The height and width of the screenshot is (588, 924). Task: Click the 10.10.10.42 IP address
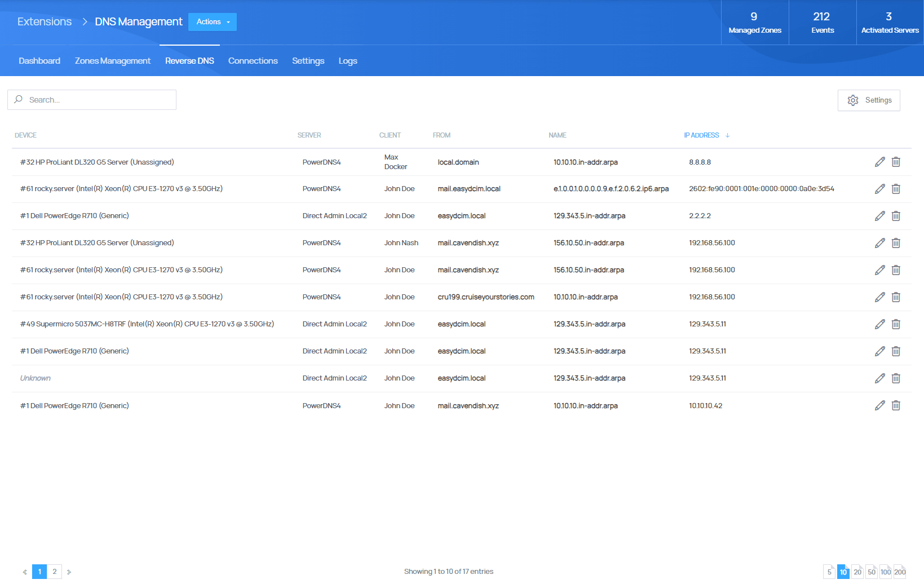[x=706, y=406]
